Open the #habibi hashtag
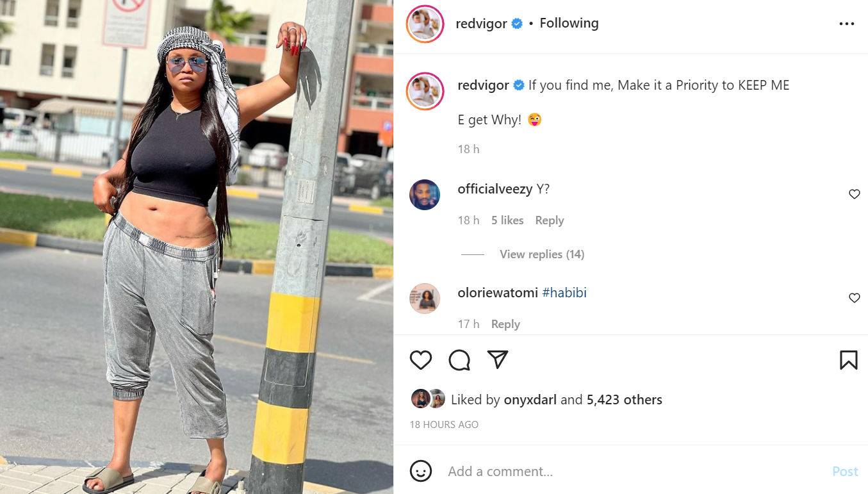868x494 pixels. tap(564, 293)
